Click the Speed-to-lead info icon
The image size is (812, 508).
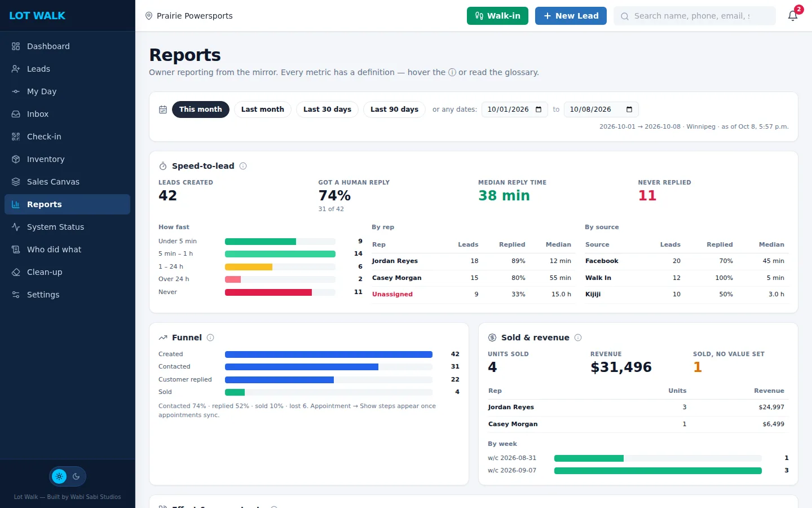coord(243,166)
